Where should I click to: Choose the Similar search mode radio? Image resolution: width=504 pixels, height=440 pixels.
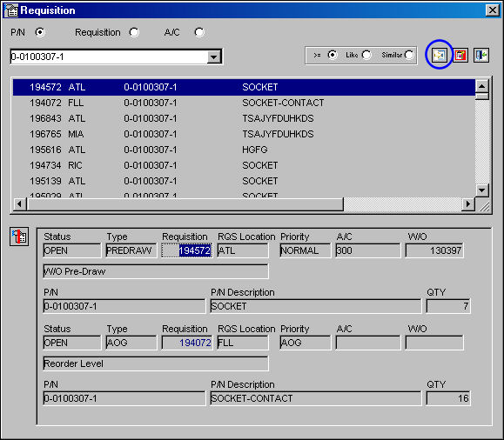(409, 56)
